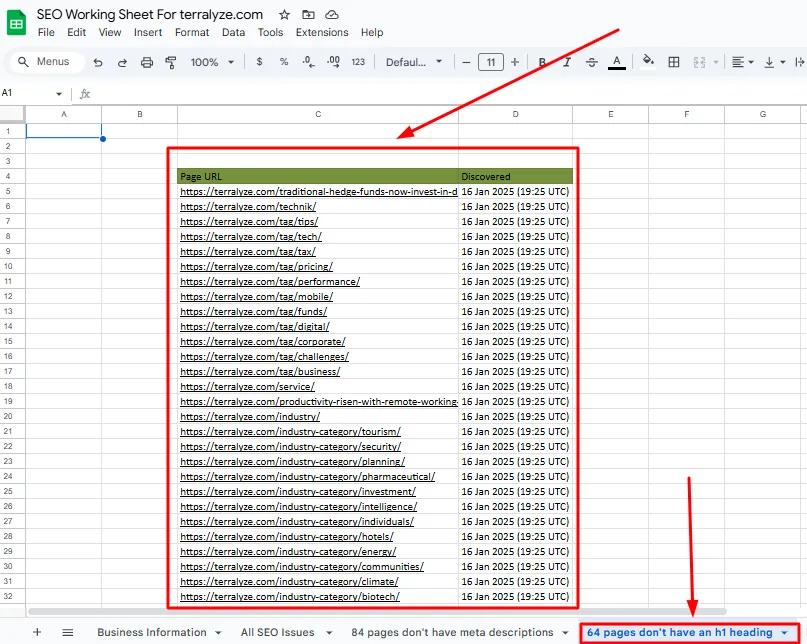Screen dimensions: 807x644
Task: Open horizontal align dropdown
Action: (x=743, y=62)
